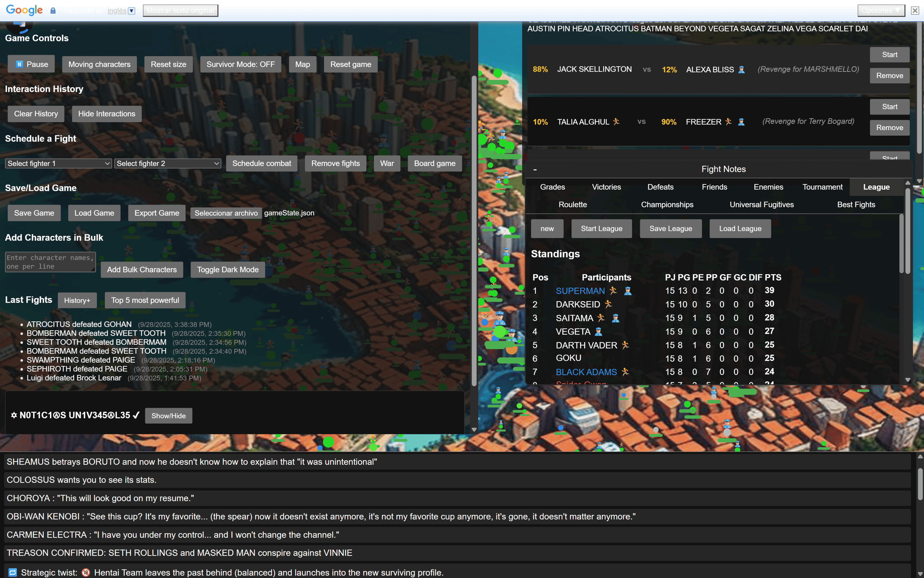The width and height of the screenshot is (924, 578).
Task: Focus the bulk character names text area
Action: (50, 262)
